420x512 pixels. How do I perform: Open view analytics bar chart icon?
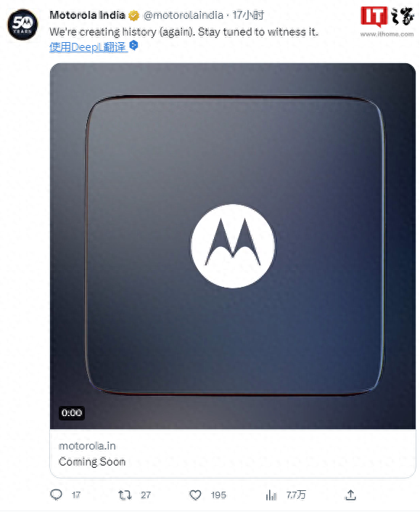(271, 495)
